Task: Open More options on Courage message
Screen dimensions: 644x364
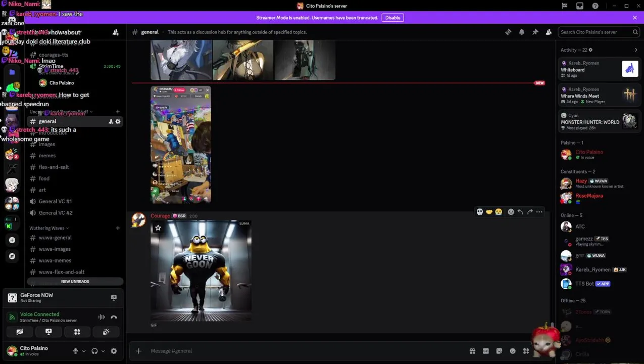Action: tap(539, 212)
